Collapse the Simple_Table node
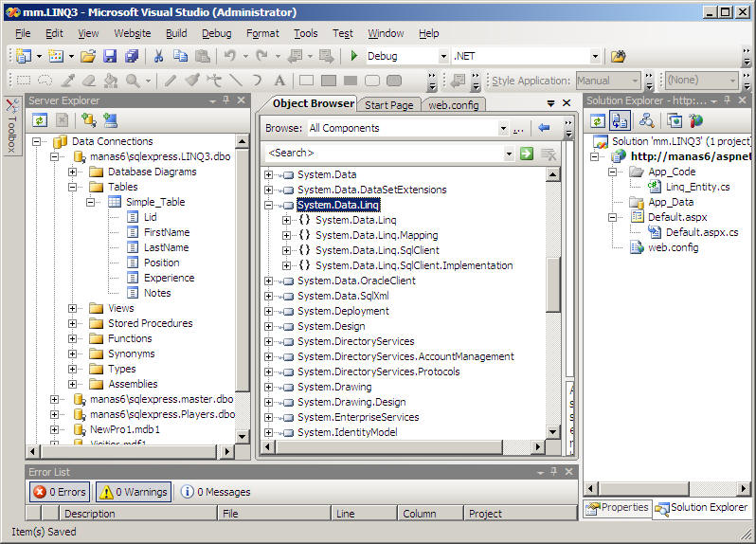756x544 pixels. pyautogui.click(x=90, y=202)
